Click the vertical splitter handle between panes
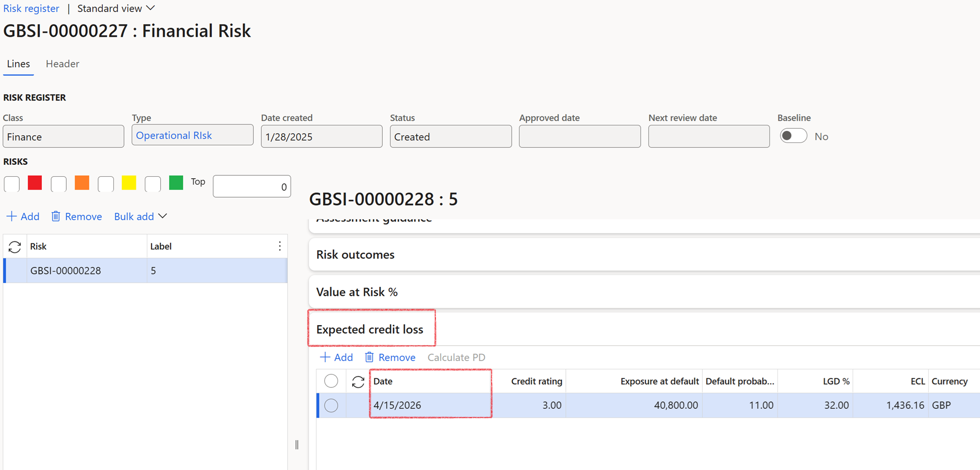Viewport: 980px width, 470px height. point(297,445)
